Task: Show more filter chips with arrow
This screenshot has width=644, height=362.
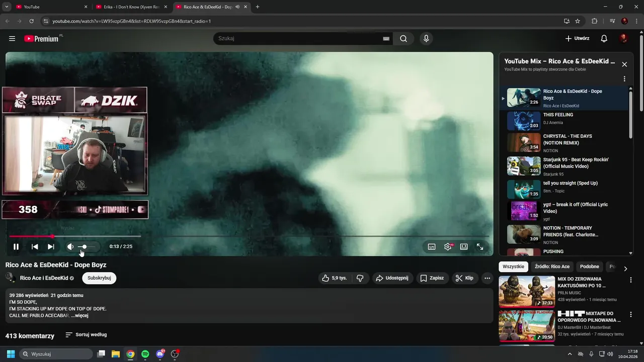Action: (625, 268)
